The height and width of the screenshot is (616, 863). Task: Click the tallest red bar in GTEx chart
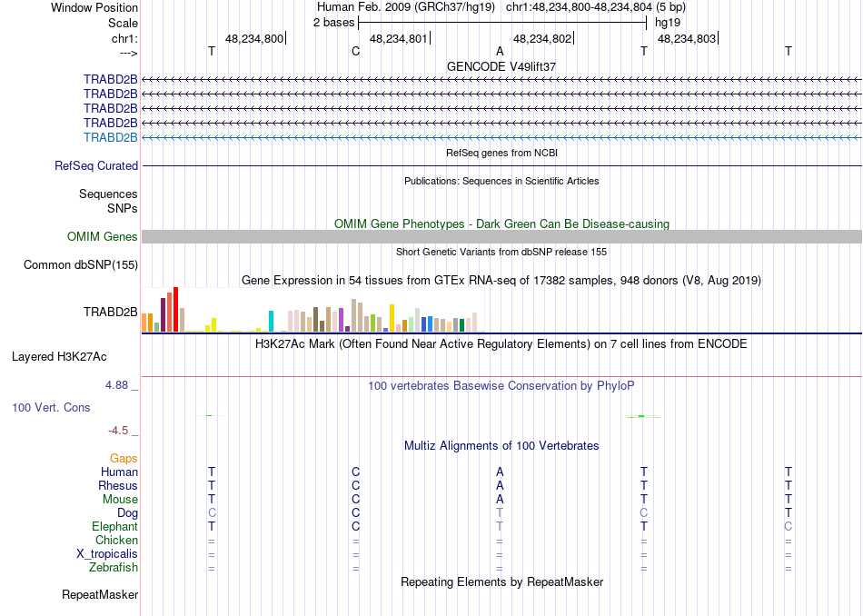point(175,310)
